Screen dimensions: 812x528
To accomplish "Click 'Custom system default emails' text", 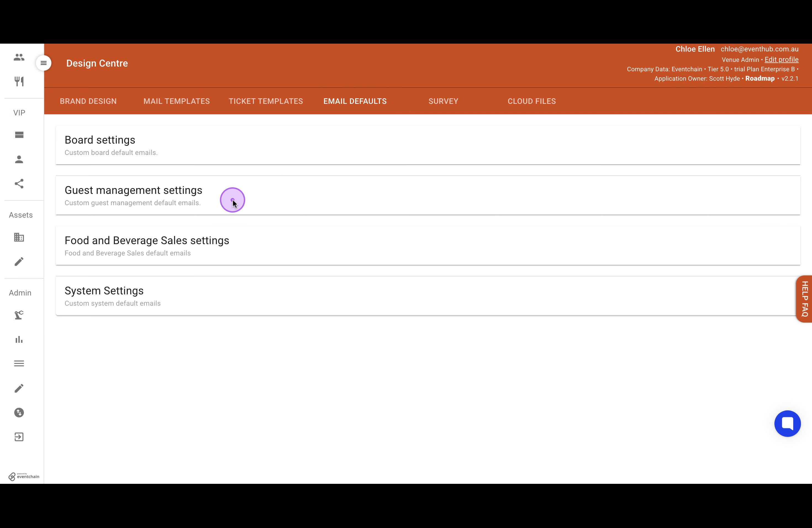I will point(113,303).
